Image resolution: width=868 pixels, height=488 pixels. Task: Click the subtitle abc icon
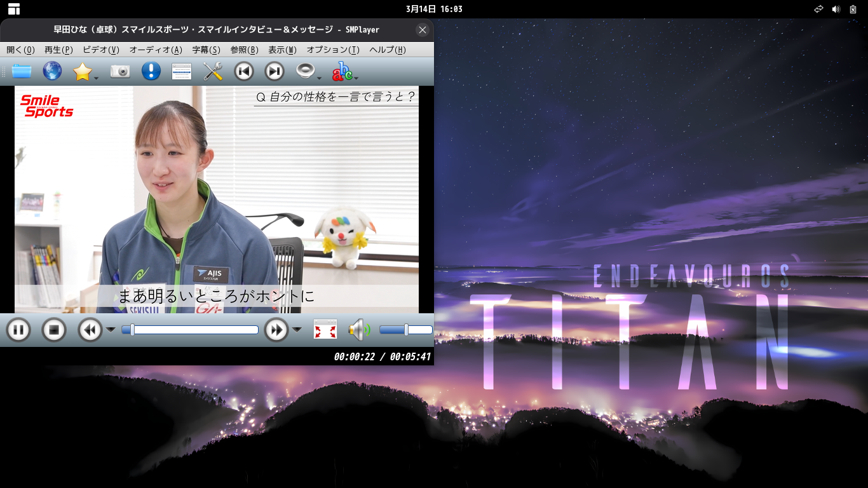(x=342, y=72)
